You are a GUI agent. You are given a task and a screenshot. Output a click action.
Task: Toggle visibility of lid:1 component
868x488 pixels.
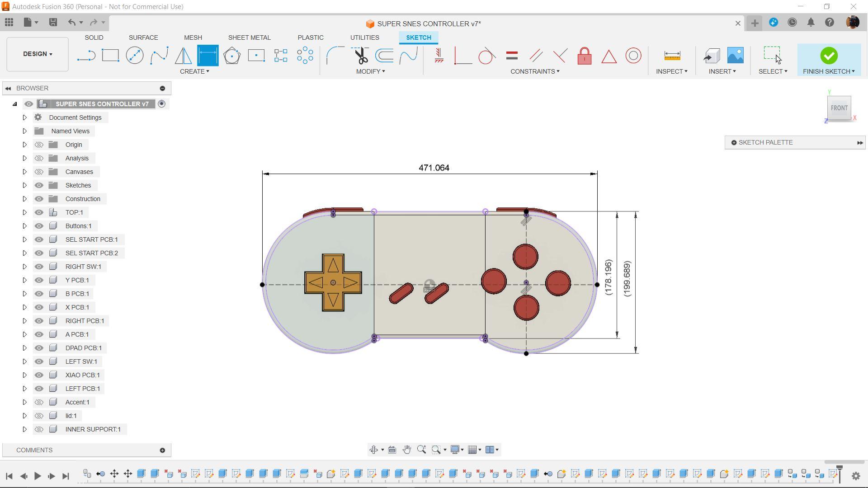pyautogui.click(x=39, y=415)
